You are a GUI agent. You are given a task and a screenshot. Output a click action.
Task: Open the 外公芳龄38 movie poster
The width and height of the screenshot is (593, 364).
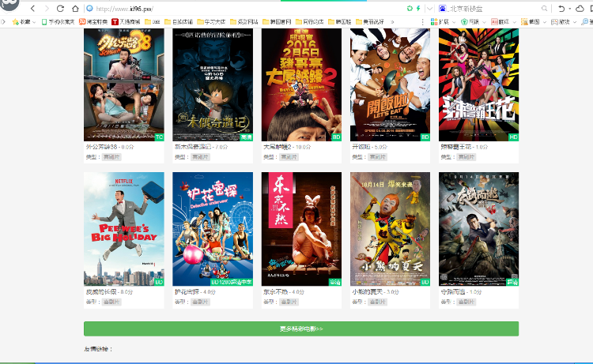[124, 84]
